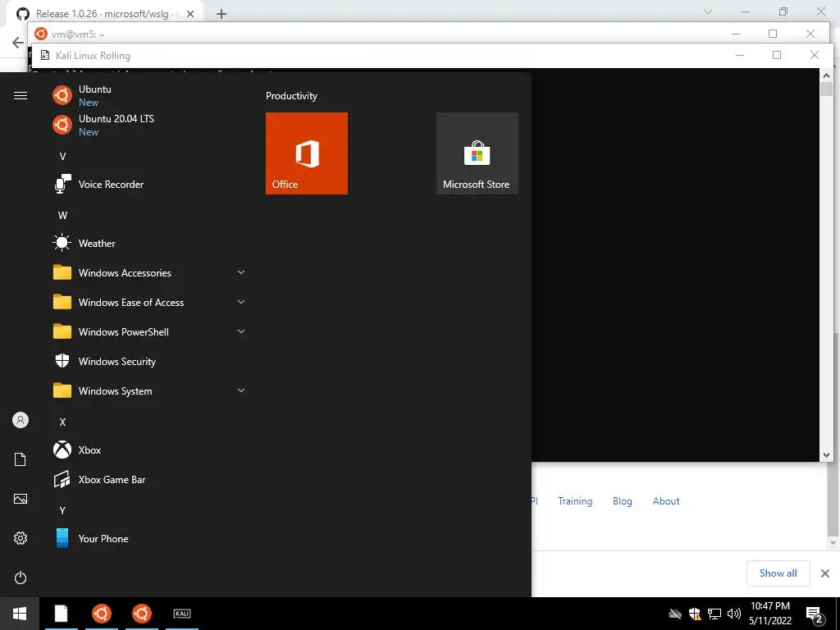Open Pictures from Start sidebar
840x630 pixels.
pyautogui.click(x=21, y=499)
